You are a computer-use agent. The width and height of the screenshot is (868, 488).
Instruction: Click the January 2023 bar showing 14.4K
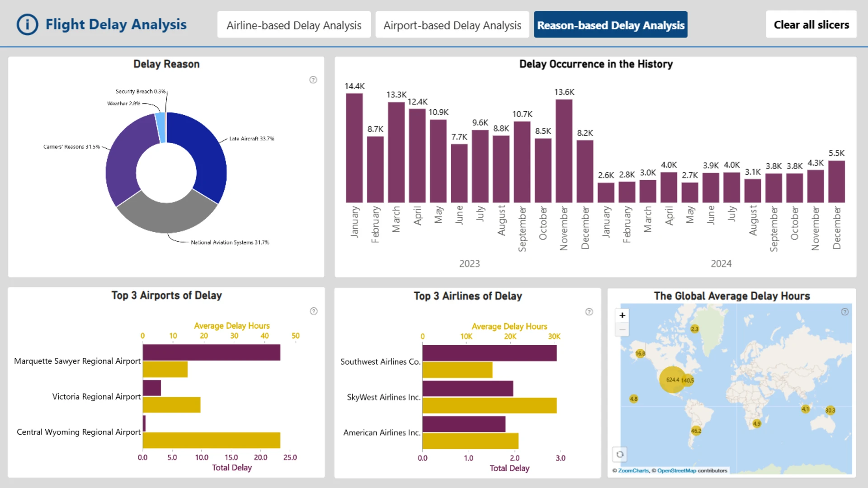[x=354, y=148]
